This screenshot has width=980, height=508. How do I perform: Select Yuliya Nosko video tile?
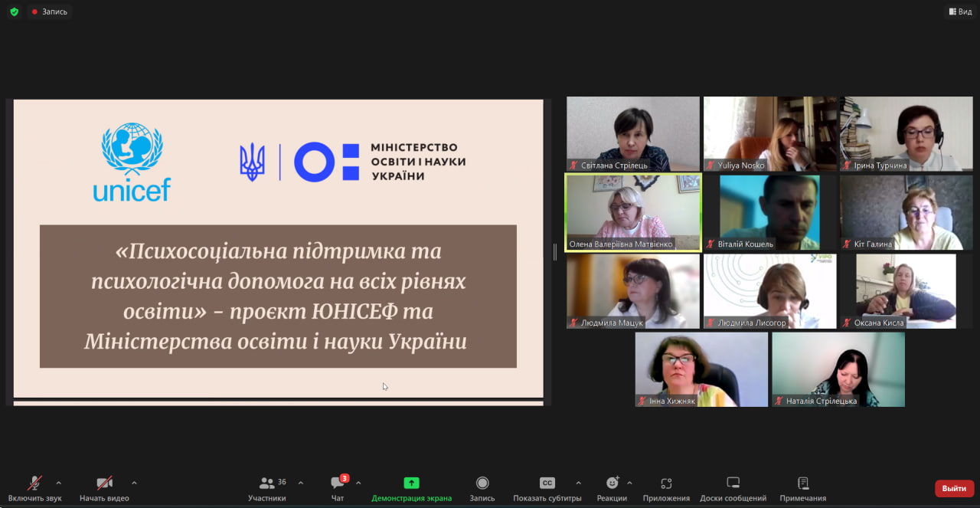pyautogui.click(x=770, y=134)
